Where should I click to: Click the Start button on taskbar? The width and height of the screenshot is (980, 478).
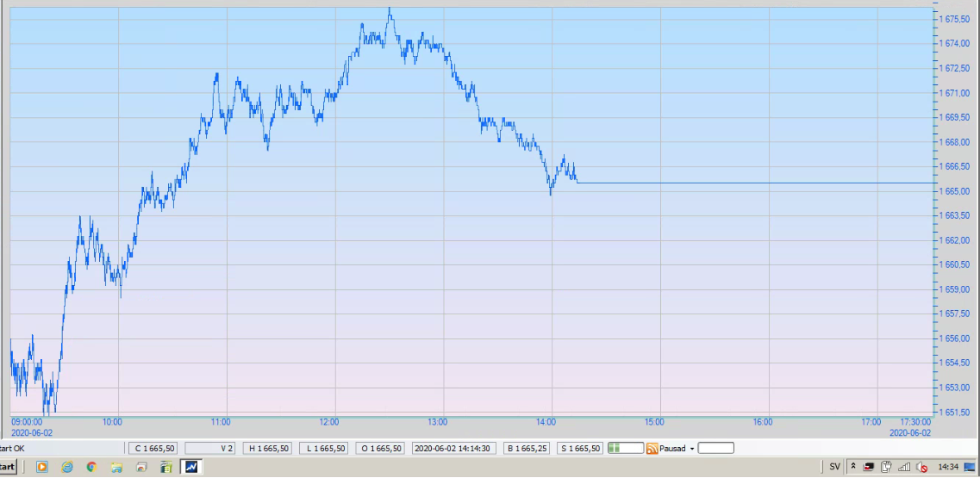pyautogui.click(x=8, y=467)
